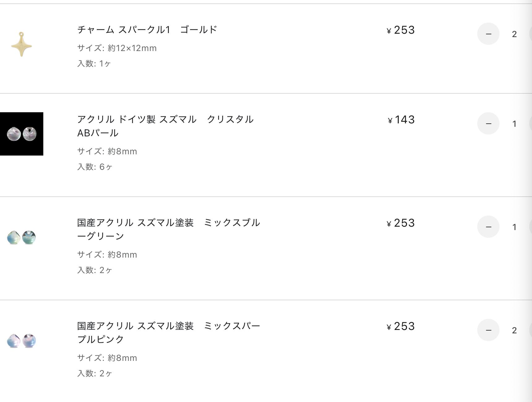Screen dimensions: 532x402
Task: Decrease quantity of チャーム スパークル1 ゴールド
Action: click(x=488, y=34)
